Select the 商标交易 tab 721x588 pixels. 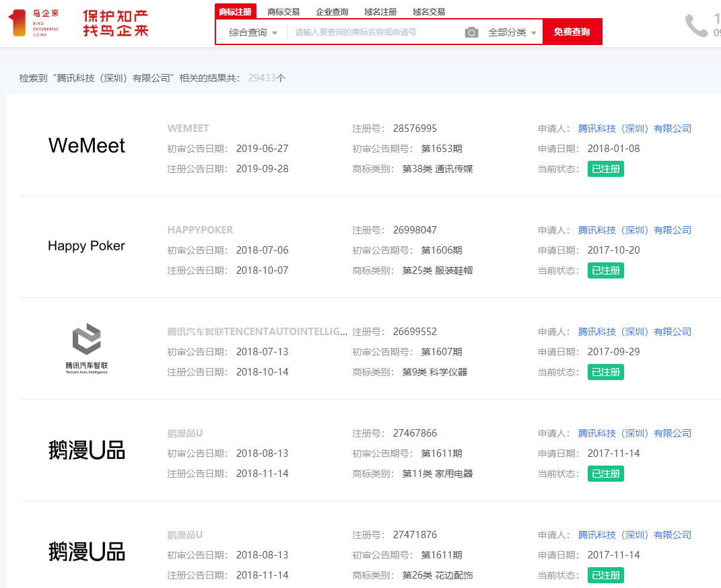tap(283, 11)
